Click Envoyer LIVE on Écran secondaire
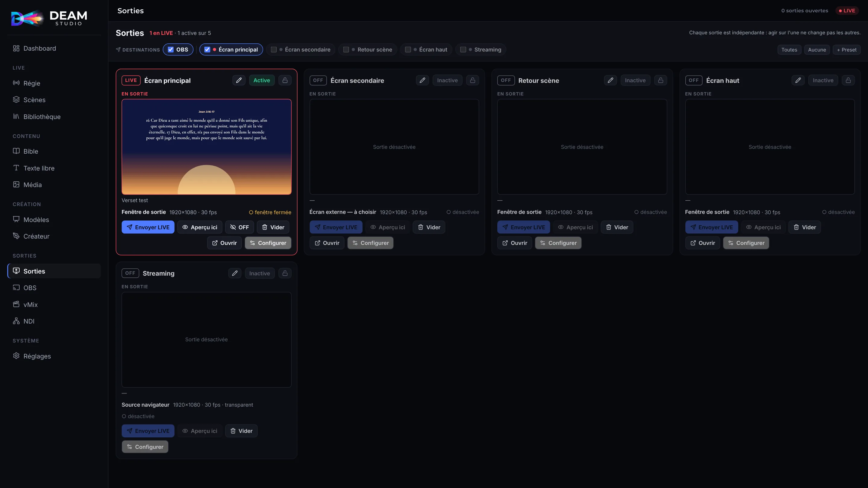868x488 pixels. coord(336,227)
